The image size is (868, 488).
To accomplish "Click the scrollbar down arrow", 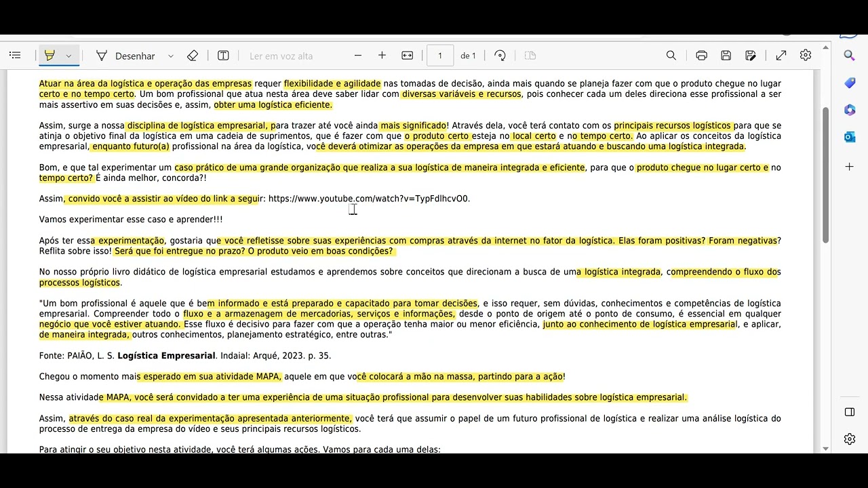I will (x=825, y=449).
